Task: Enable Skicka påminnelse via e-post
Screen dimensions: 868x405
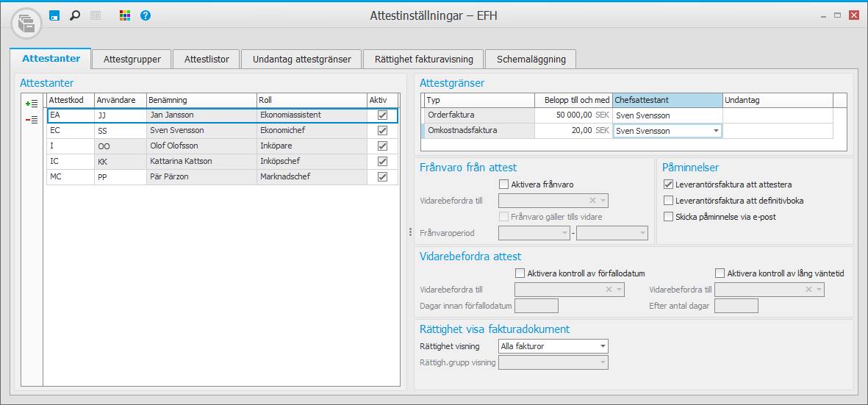Action: [668, 217]
